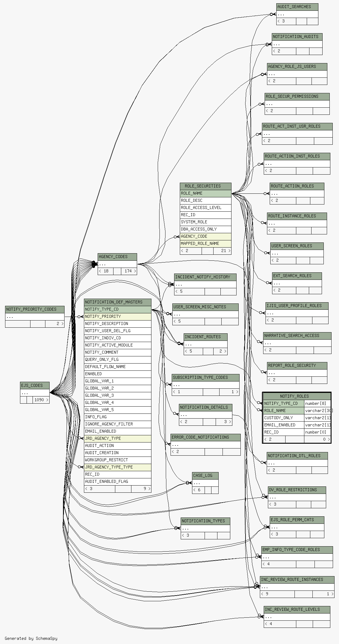Open the AUDIT_SEARCHES table header
This screenshot has height=644, width=339.
tap(297, 7)
